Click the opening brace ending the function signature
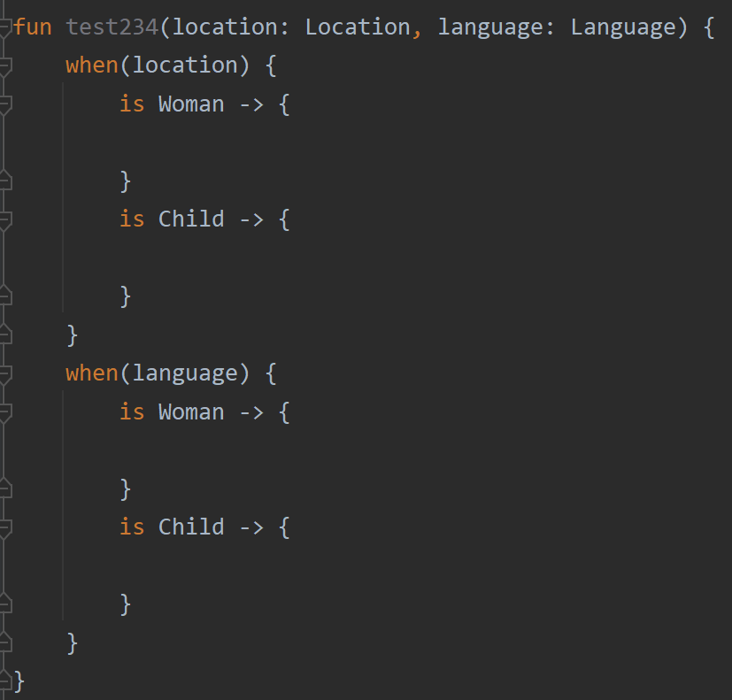 pos(709,28)
